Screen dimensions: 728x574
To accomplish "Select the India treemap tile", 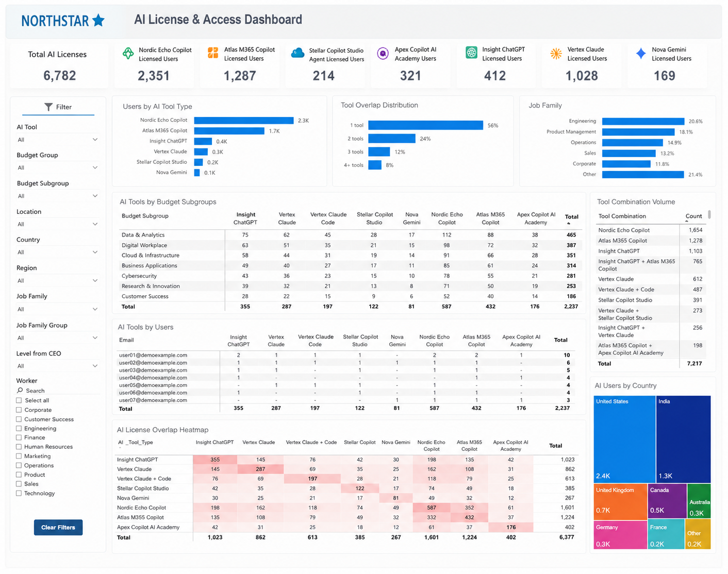I will point(684,439).
